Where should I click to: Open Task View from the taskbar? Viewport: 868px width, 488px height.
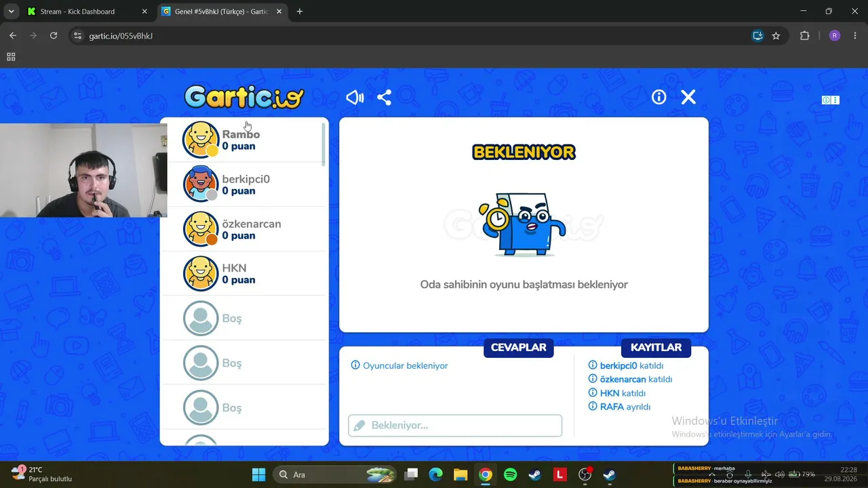[412, 474]
